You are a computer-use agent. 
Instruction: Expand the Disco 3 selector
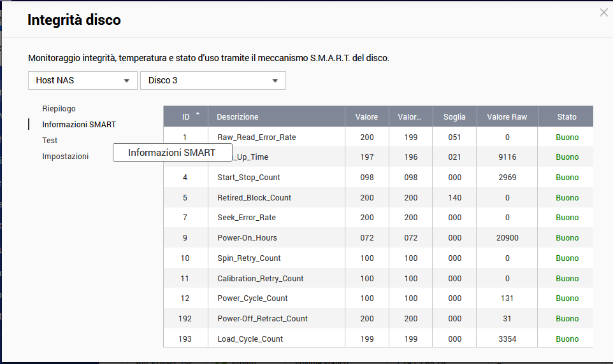pyautogui.click(x=213, y=81)
